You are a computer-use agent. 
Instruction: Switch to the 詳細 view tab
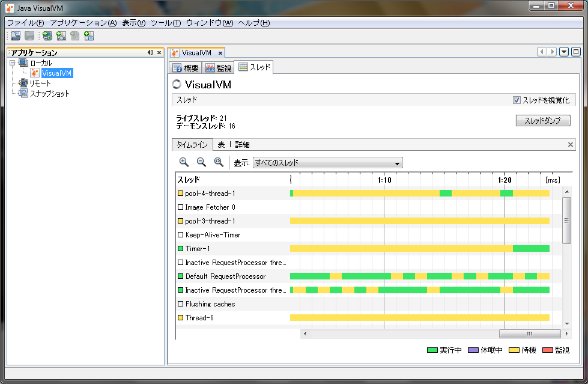click(242, 144)
